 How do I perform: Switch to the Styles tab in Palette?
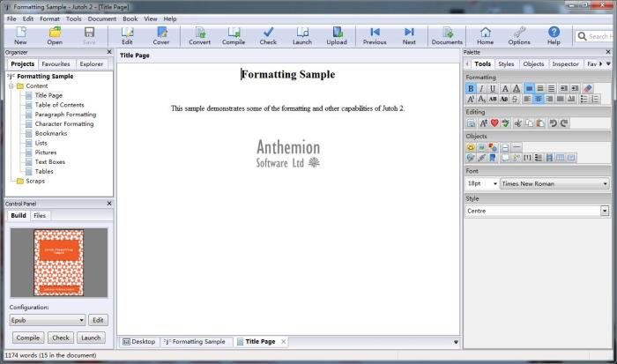[x=506, y=63]
